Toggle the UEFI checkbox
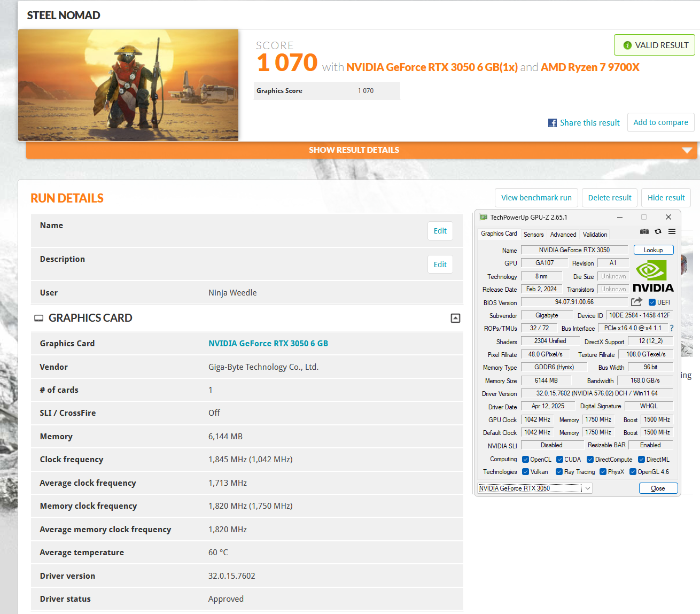Viewport: 700px width, 614px height. pos(652,302)
